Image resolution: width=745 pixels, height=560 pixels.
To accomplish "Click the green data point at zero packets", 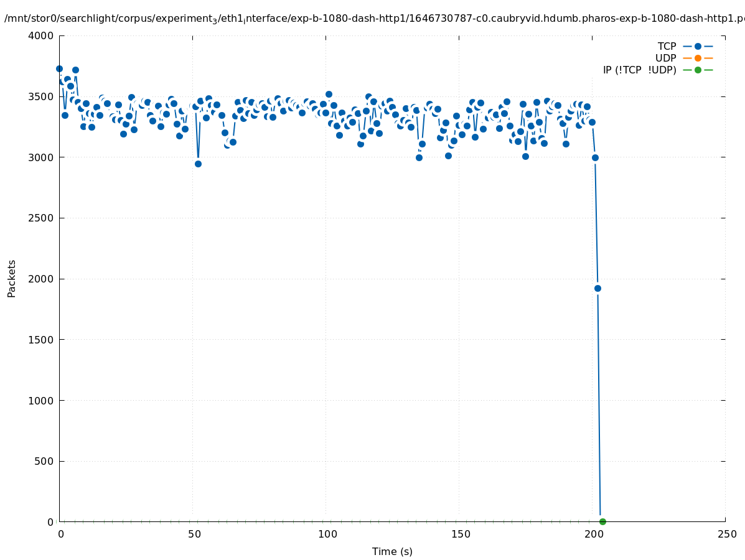I will click(x=602, y=521).
